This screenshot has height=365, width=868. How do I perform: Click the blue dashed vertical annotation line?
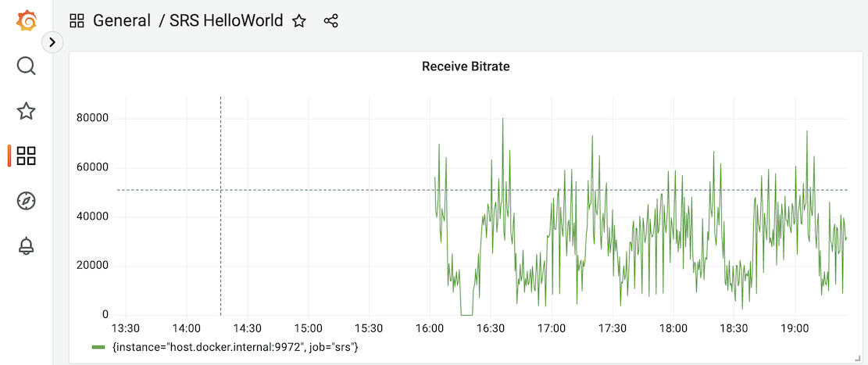[x=220, y=234]
